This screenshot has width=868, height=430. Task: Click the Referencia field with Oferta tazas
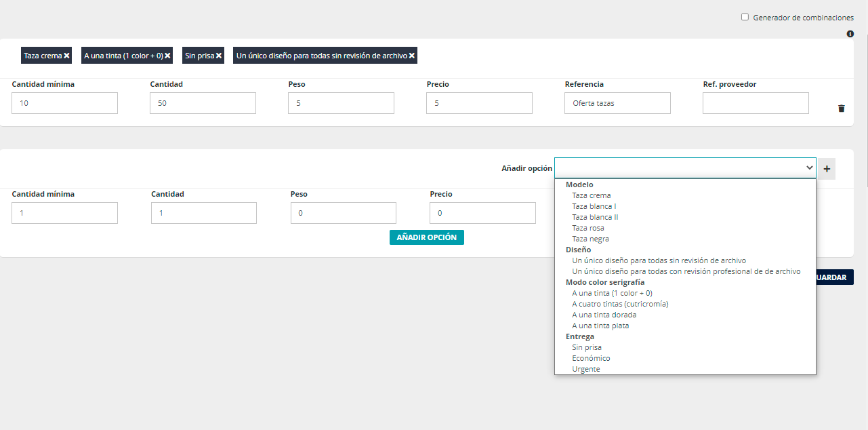[x=617, y=103]
